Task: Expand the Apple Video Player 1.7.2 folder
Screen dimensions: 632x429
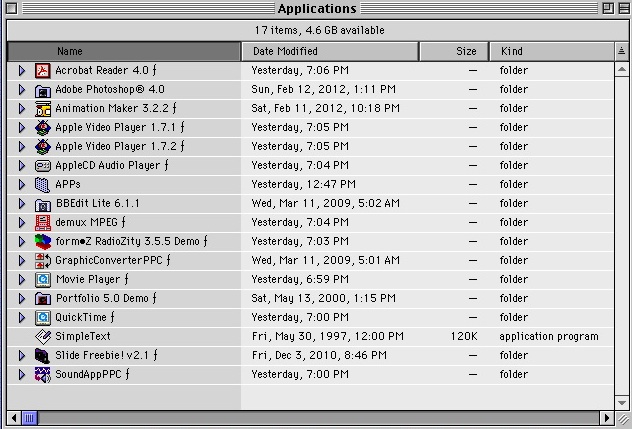Action: (22, 146)
